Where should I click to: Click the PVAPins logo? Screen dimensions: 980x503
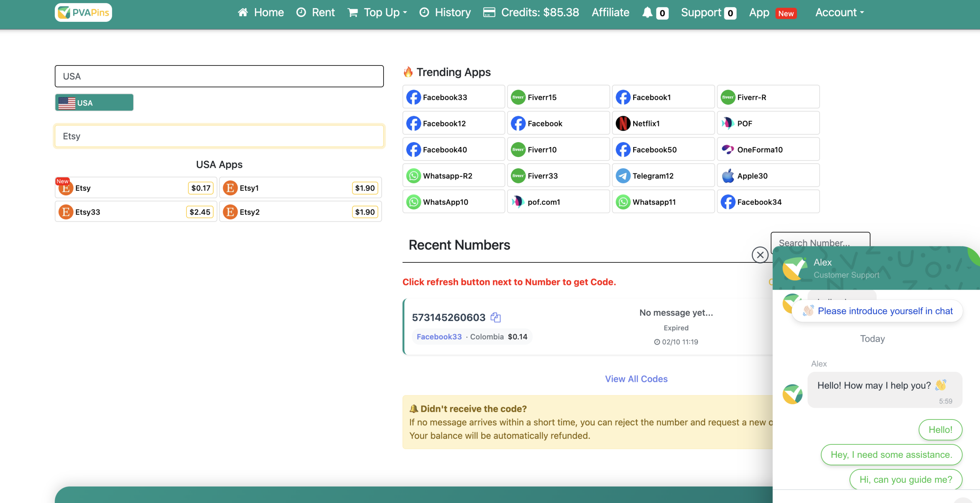[83, 13]
